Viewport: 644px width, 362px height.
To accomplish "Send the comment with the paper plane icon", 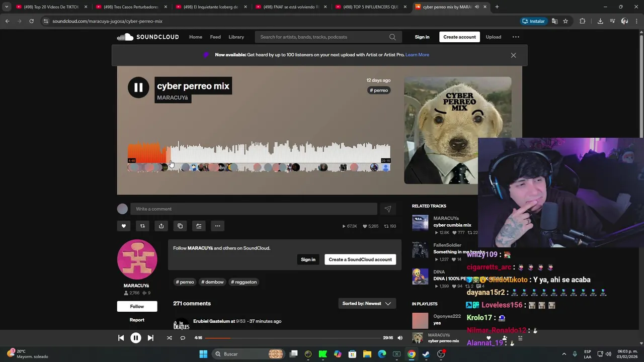I will pos(387,209).
